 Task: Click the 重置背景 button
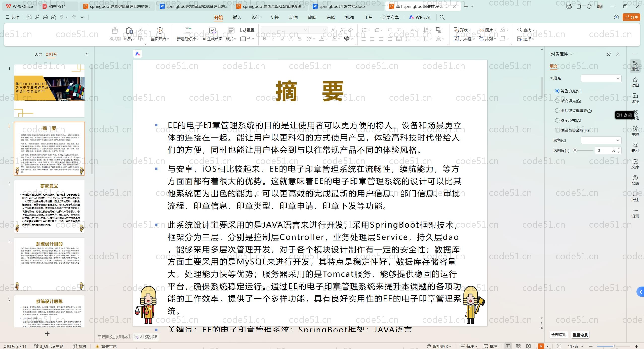point(580,335)
